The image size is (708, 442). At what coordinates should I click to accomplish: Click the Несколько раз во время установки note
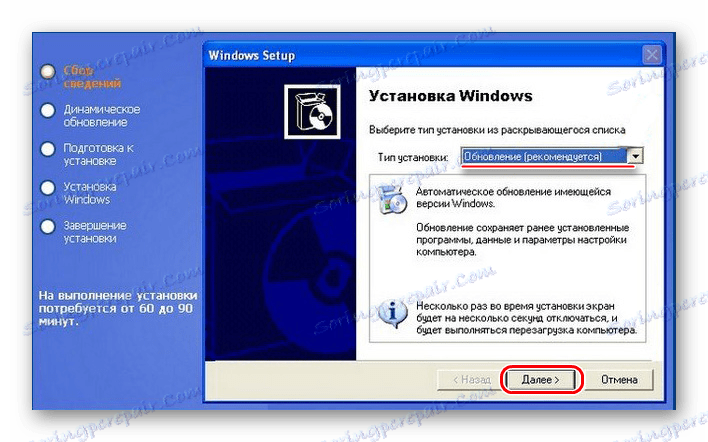(x=526, y=318)
